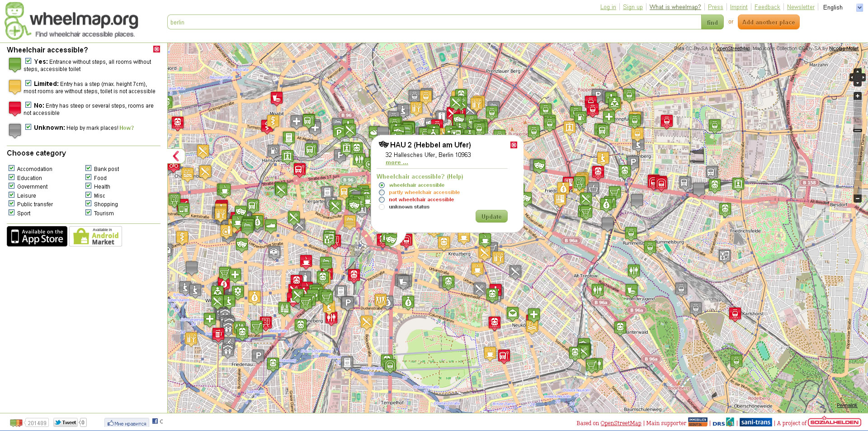
Task: Open the English language dropdown
Action: pos(843,7)
